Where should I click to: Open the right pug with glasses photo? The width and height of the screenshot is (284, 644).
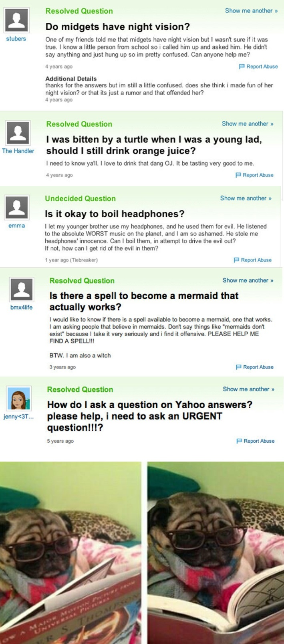(x=216, y=553)
